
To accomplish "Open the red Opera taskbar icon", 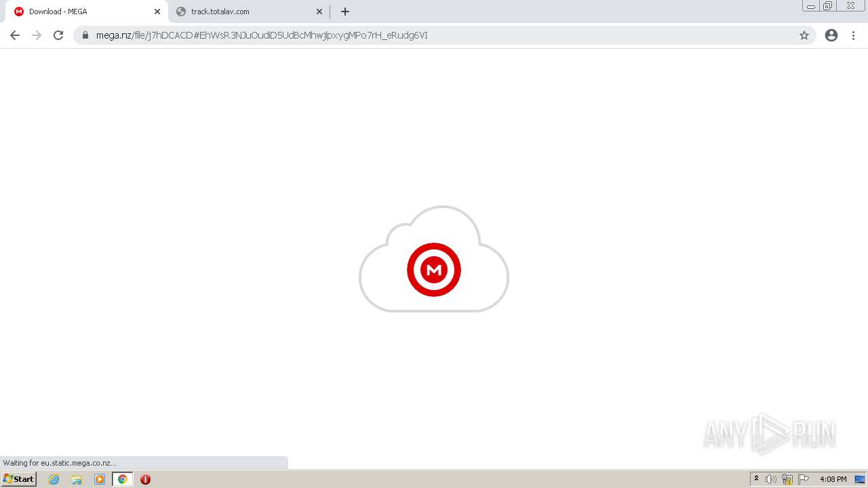I will (145, 479).
